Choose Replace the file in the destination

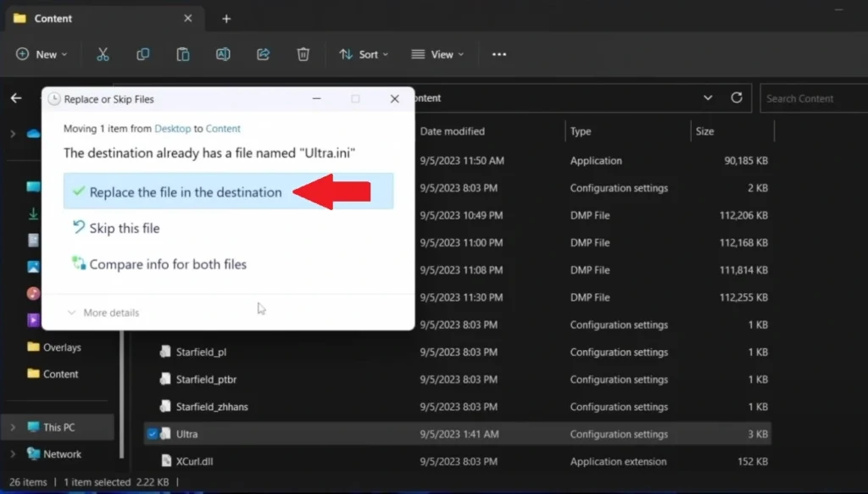pyautogui.click(x=228, y=191)
